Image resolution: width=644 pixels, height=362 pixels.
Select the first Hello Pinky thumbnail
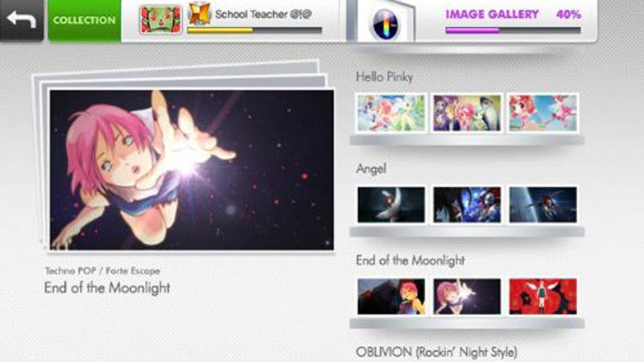[x=391, y=113]
